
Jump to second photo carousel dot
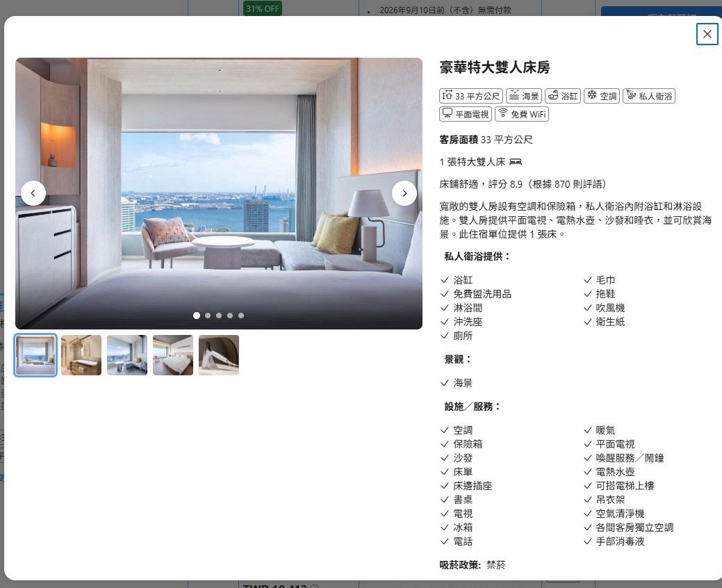click(208, 316)
